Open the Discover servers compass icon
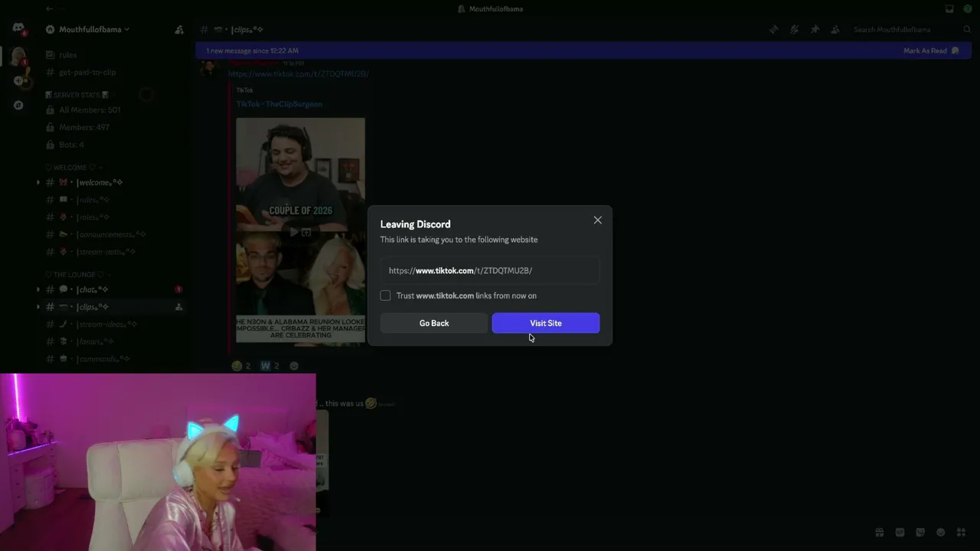This screenshot has width=980, height=551. 18,106
